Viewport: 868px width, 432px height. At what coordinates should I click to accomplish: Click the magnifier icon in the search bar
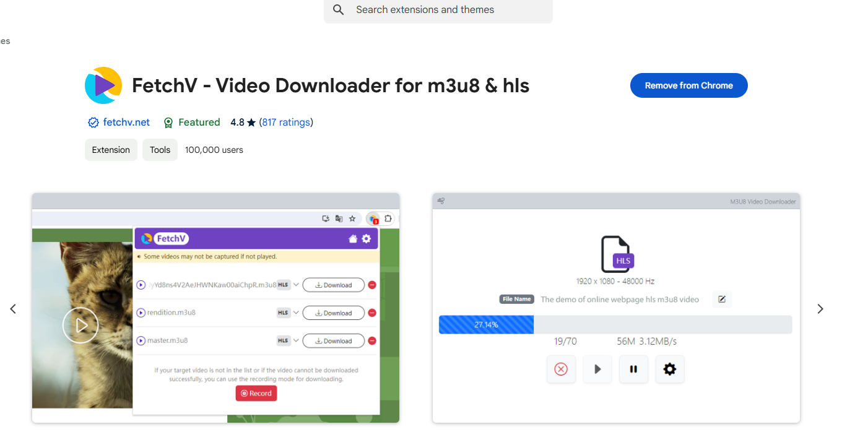click(x=338, y=10)
